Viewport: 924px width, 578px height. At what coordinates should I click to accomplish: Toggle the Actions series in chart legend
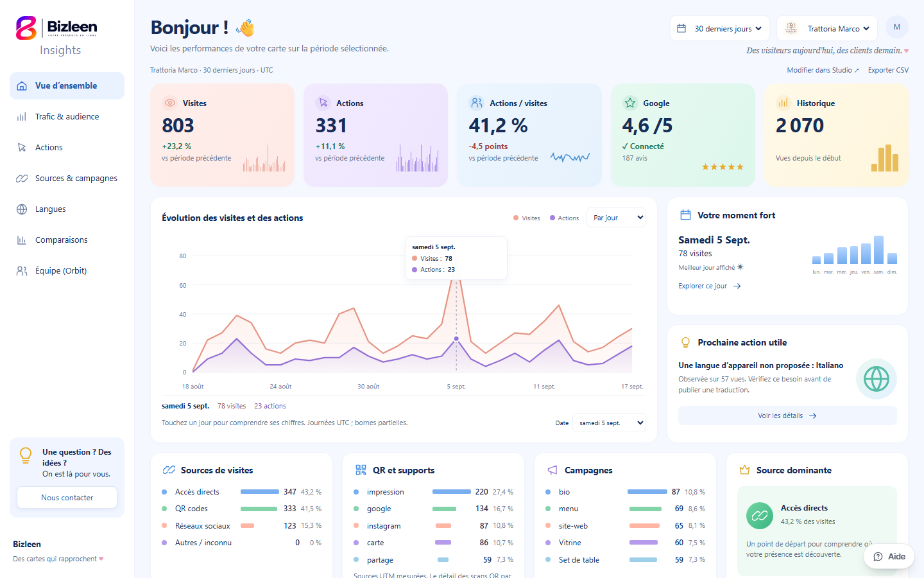click(x=565, y=218)
